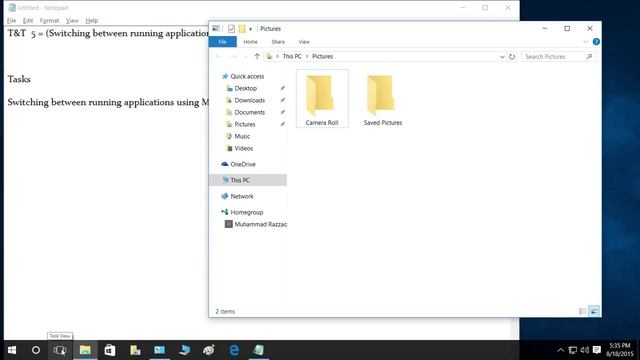Select Downloads in the navigation pane

(250, 100)
